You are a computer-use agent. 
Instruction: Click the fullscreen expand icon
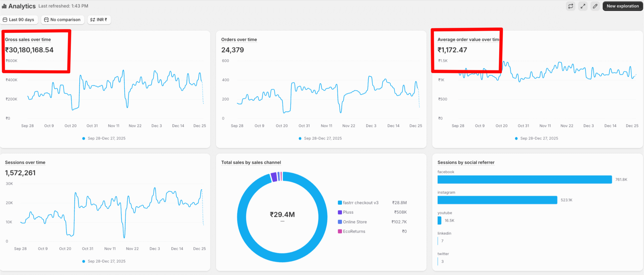[x=583, y=6]
